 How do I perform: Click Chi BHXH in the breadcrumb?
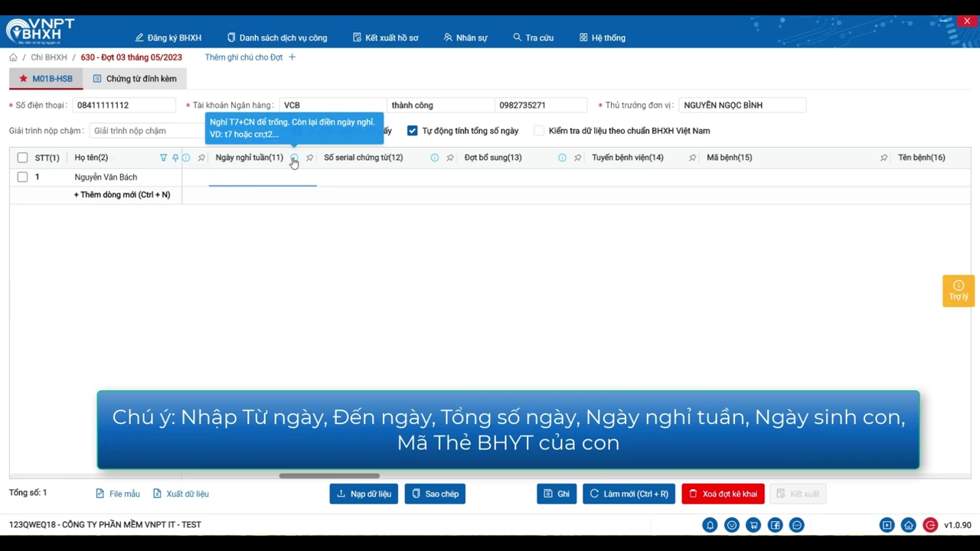(49, 57)
